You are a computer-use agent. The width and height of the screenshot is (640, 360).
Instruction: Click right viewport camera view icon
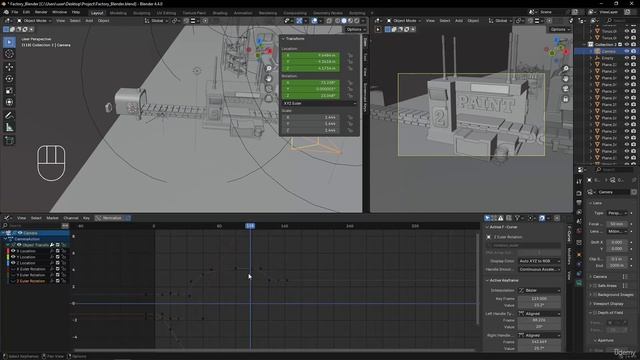[566, 89]
